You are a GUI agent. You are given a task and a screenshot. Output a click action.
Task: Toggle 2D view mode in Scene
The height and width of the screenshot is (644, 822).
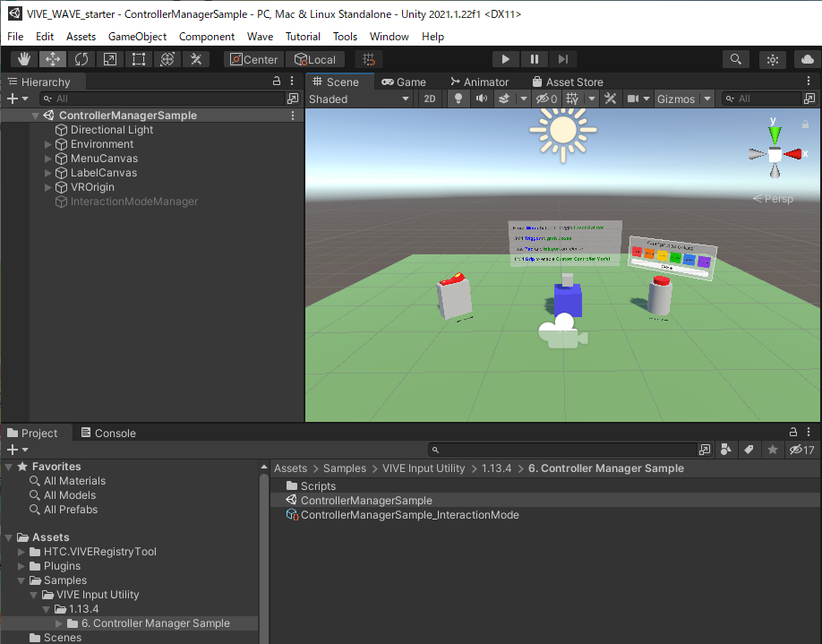[x=430, y=99]
